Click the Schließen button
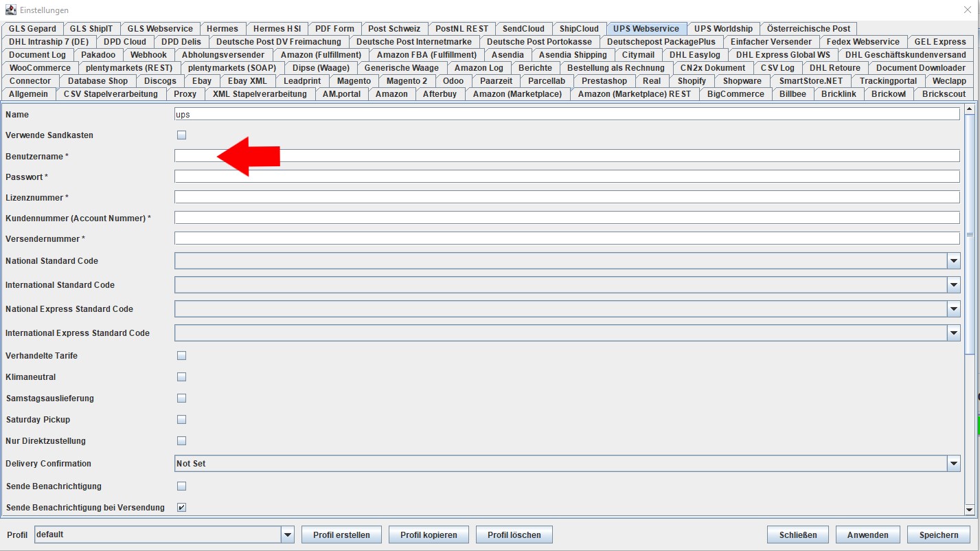 click(798, 535)
